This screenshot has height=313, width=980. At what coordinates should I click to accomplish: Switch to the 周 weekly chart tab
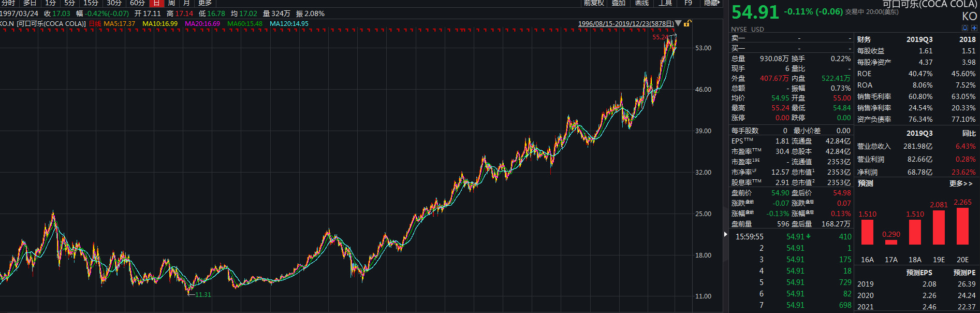(x=171, y=3)
